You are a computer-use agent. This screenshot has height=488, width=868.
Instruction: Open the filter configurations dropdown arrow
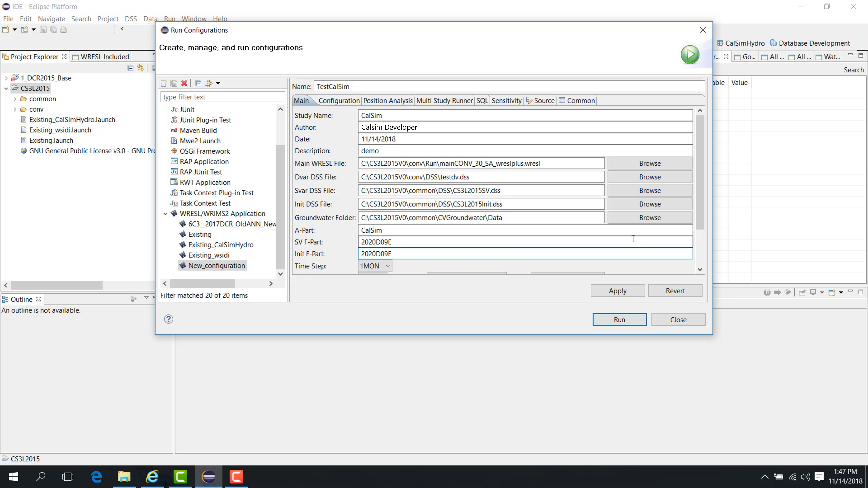point(218,84)
